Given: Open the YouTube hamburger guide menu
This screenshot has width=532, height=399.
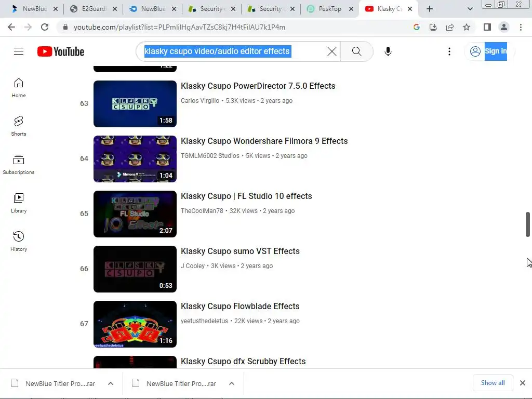Looking at the screenshot, I should (x=19, y=51).
